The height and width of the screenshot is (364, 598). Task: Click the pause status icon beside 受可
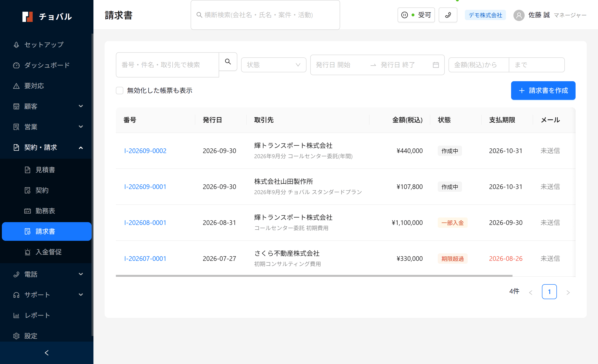pos(404,15)
